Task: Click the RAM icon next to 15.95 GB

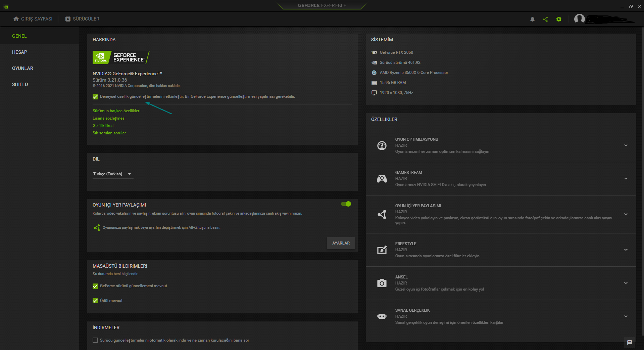Action: tap(374, 83)
